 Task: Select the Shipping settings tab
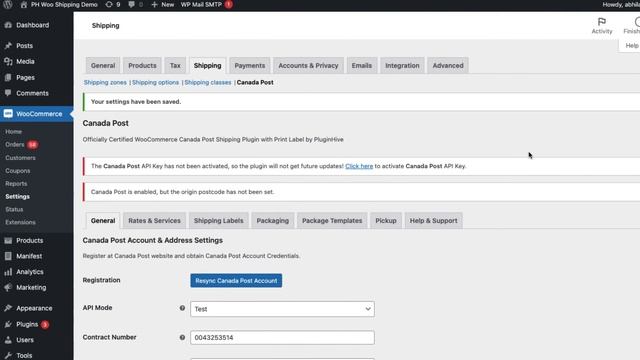pyautogui.click(x=207, y=66)
